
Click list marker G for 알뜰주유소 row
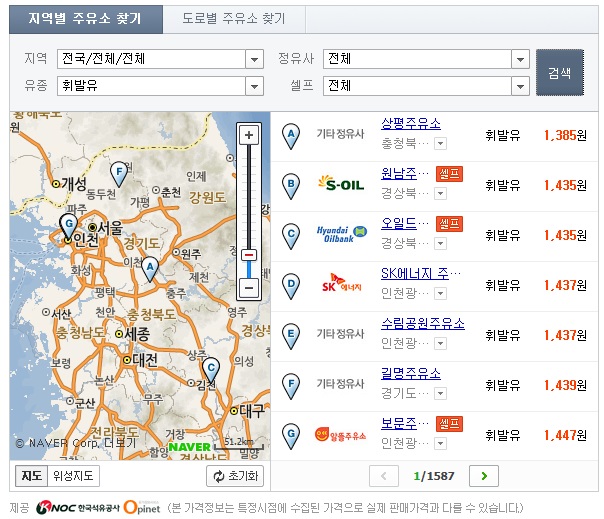coord(291,436)
